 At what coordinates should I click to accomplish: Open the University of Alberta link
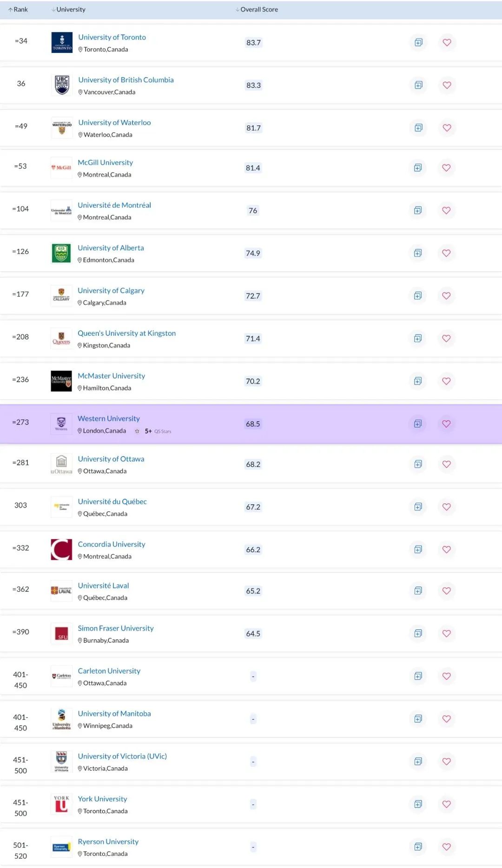111,248
